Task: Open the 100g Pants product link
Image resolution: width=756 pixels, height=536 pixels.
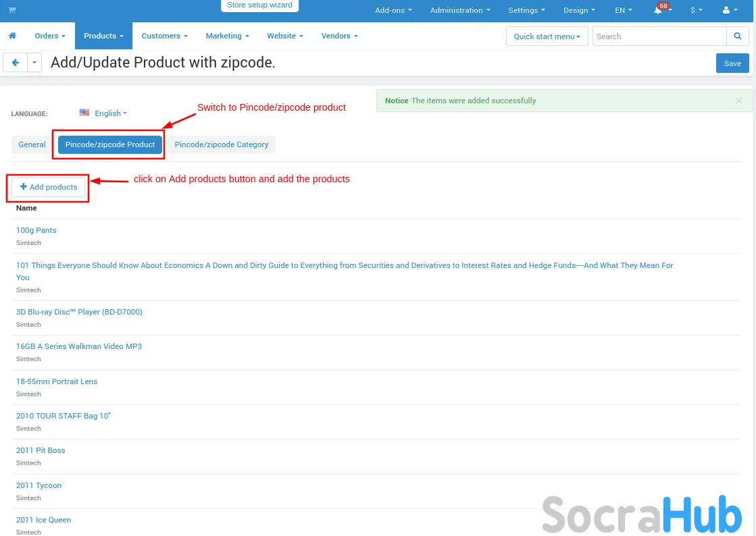Action: [x=36, y=230]
